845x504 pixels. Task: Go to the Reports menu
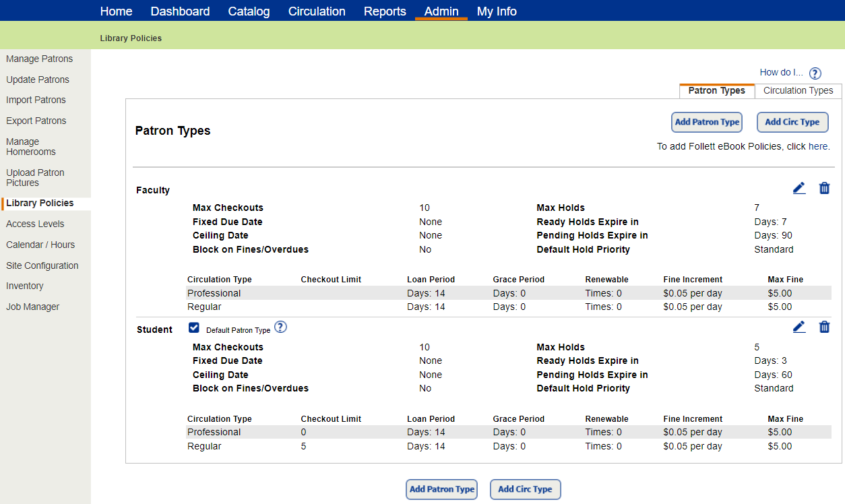coord(385,11)
